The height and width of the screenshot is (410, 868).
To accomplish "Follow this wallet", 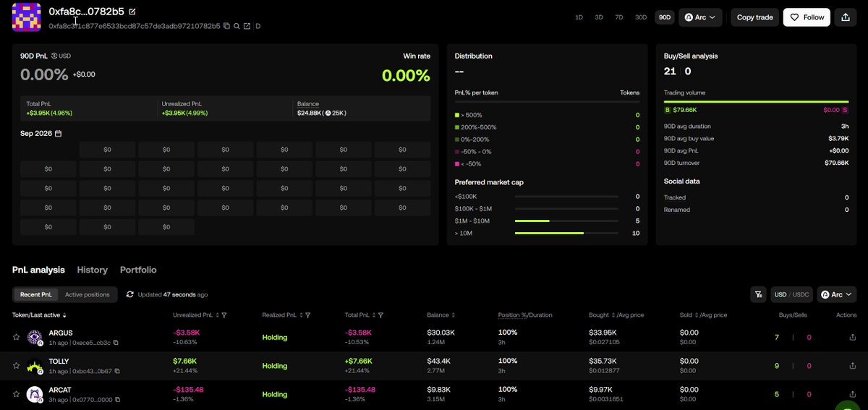I will coord(807,17).
